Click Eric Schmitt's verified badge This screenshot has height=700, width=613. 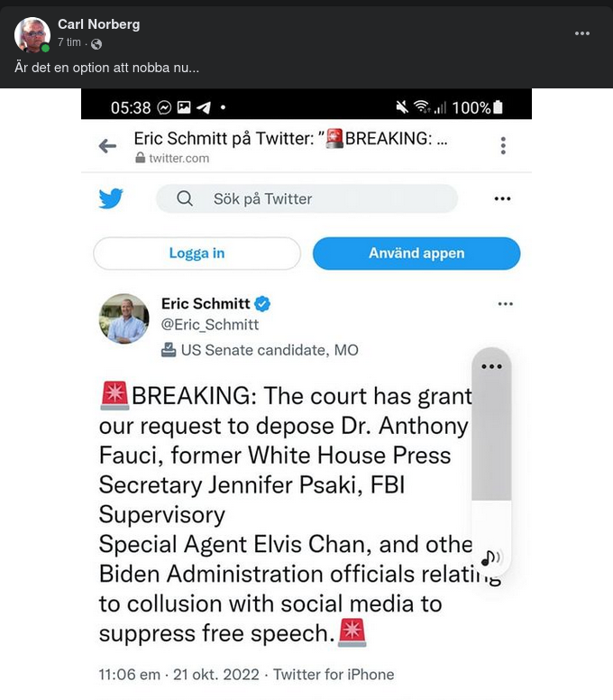pyautogui.click(x=262, y=304)
